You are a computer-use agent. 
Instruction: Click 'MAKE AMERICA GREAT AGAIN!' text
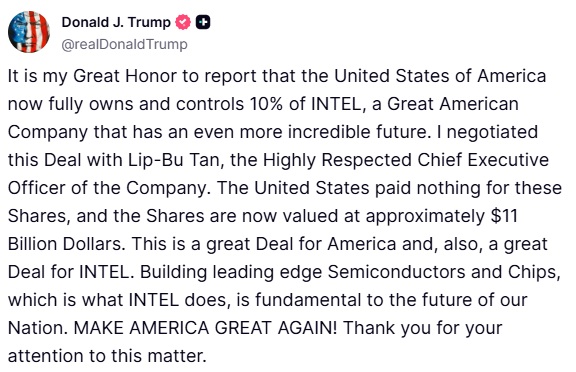point(205,328)
